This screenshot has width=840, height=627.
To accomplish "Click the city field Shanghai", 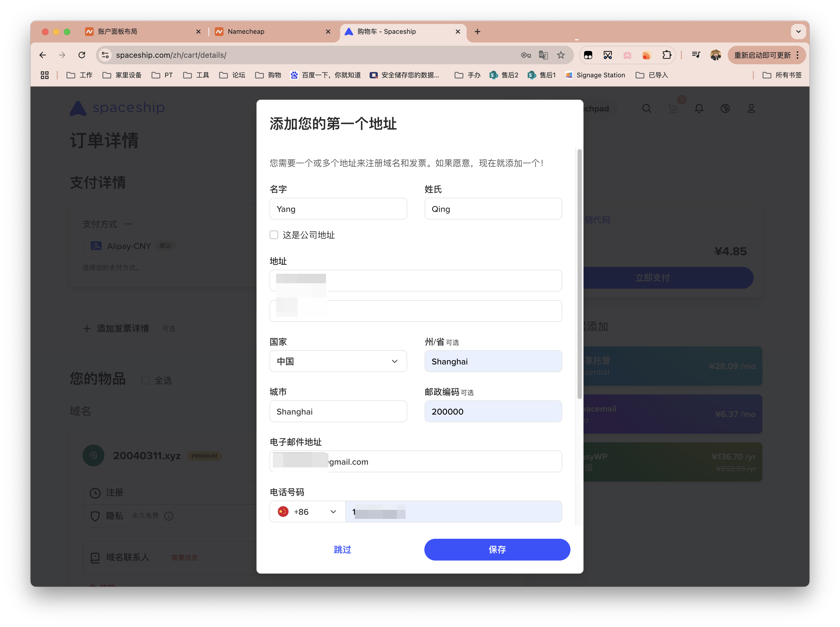I will tap(338, 412).
